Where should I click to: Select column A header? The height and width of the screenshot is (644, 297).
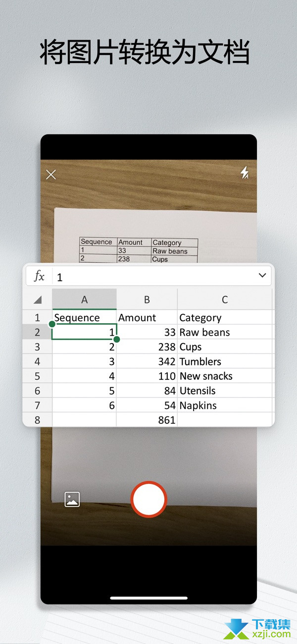tap(84, 299)
